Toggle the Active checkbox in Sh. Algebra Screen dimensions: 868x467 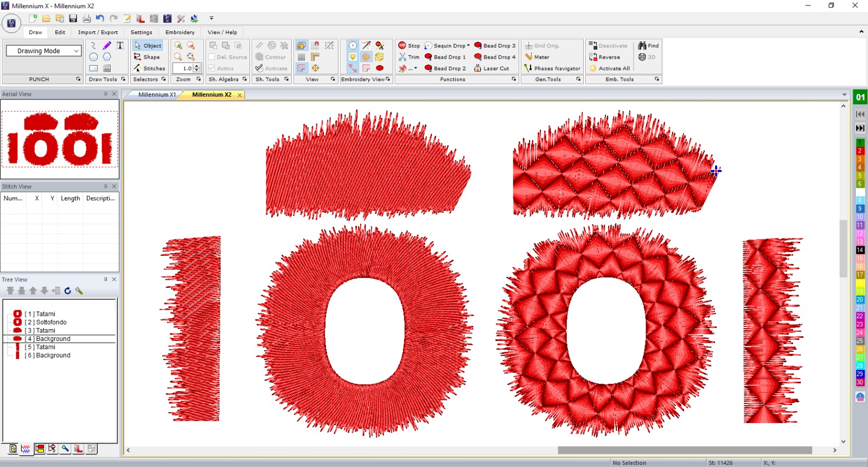(212, 68)
